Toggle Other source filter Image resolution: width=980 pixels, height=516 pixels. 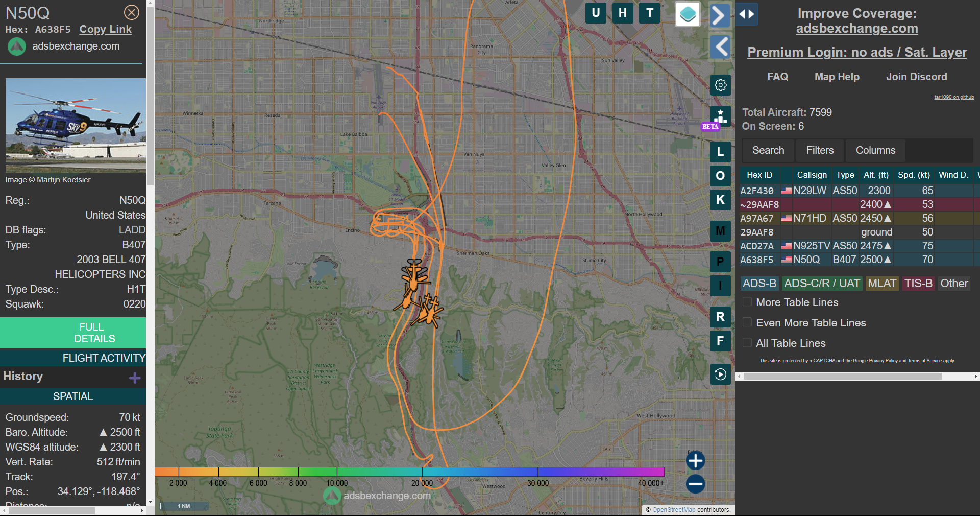954,284
